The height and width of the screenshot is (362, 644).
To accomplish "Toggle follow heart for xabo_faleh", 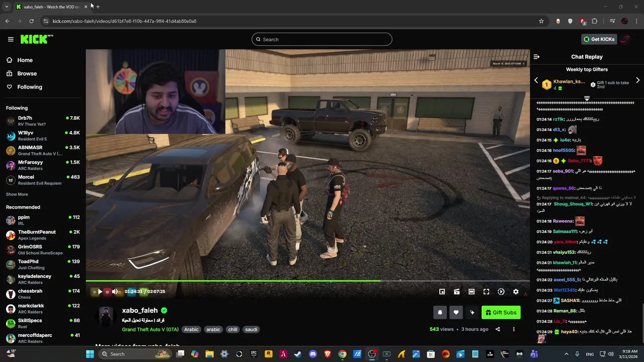I will [x=456, y=312].
